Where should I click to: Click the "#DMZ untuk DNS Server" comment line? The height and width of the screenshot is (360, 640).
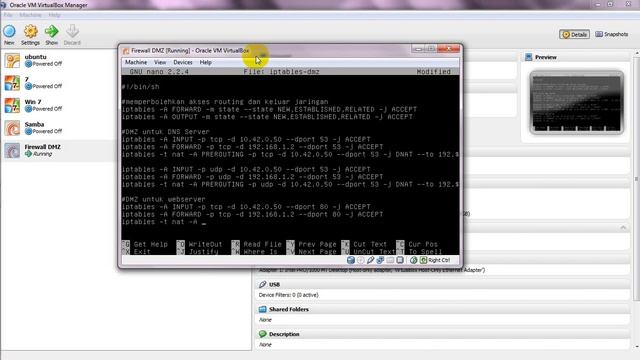tap(165, 132)
